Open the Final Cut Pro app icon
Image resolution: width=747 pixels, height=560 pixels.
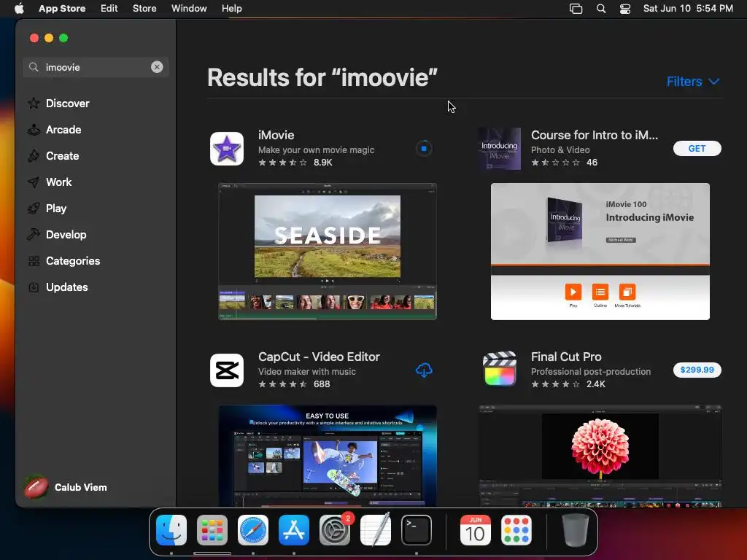coord(499,369)
